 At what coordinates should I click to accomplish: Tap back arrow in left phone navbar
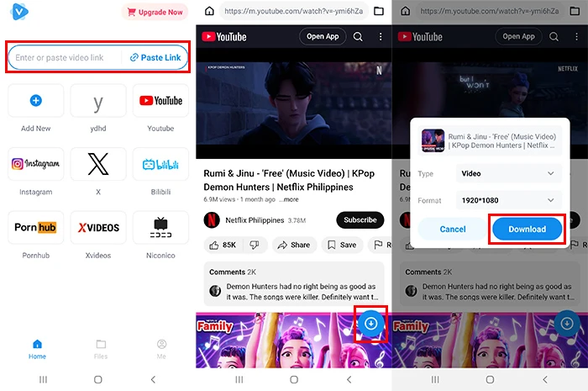(153, 379)
